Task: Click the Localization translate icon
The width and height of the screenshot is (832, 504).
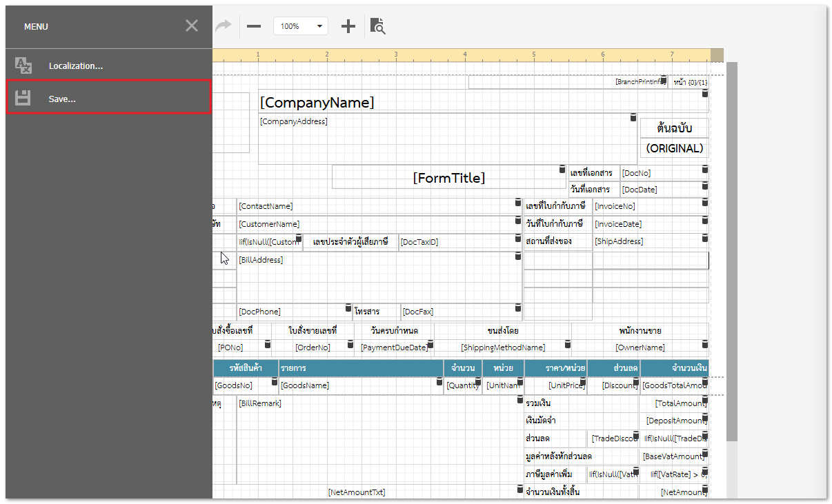Action: click(23, 66)
